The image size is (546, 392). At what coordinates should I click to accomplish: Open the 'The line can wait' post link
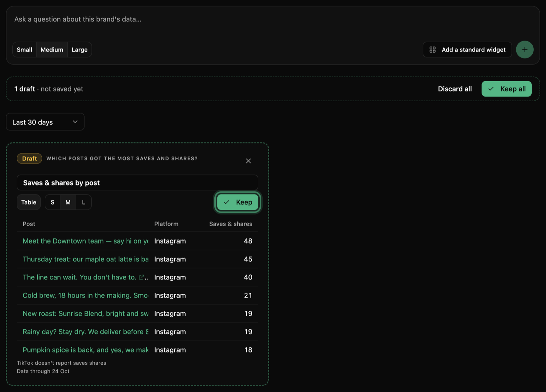(x=80, y=277)
